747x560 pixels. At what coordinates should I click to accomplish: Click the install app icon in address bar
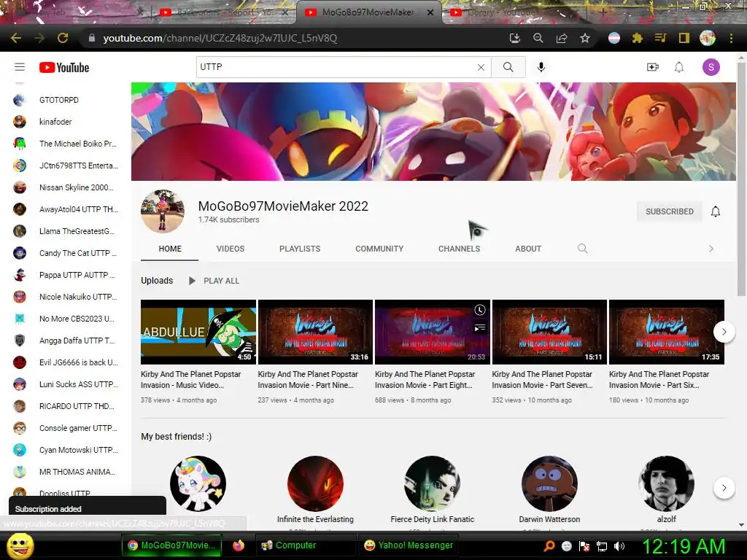pos(515,38)
